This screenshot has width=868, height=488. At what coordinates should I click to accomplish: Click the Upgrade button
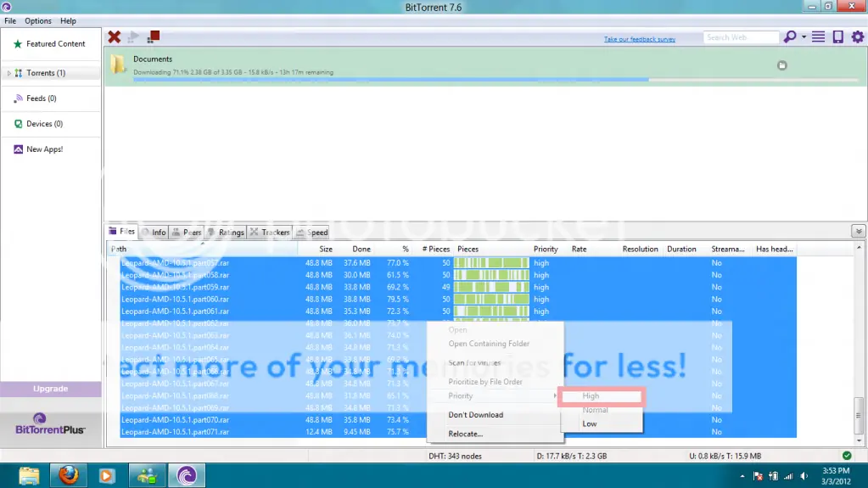click(x=50, y=389)
